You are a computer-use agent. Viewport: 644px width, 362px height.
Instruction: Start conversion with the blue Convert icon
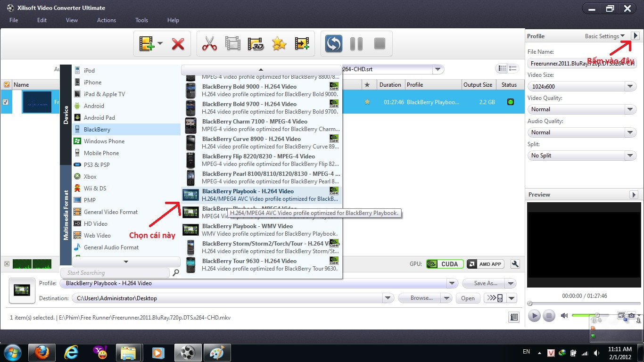[x=334, y=44]
